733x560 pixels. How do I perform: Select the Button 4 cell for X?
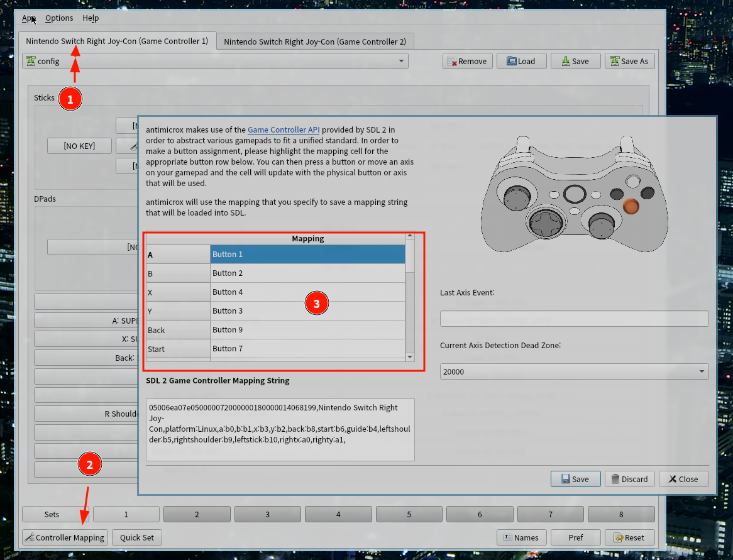click(307, 292)
